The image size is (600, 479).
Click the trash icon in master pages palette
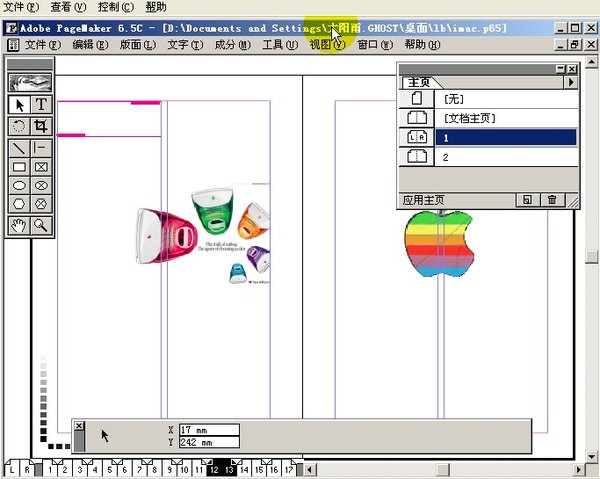pos(552,200)
